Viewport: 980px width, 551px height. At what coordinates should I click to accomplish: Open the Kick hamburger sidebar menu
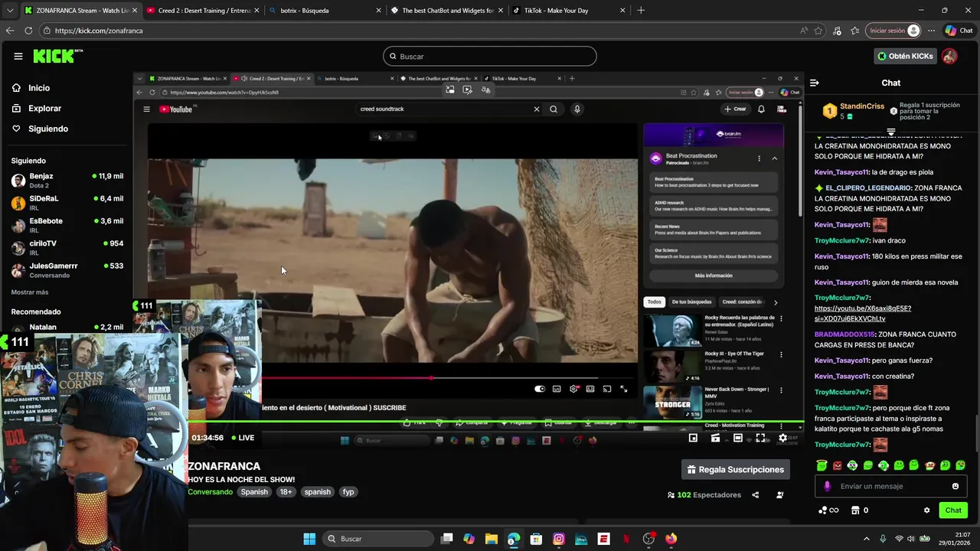(18, 56)
